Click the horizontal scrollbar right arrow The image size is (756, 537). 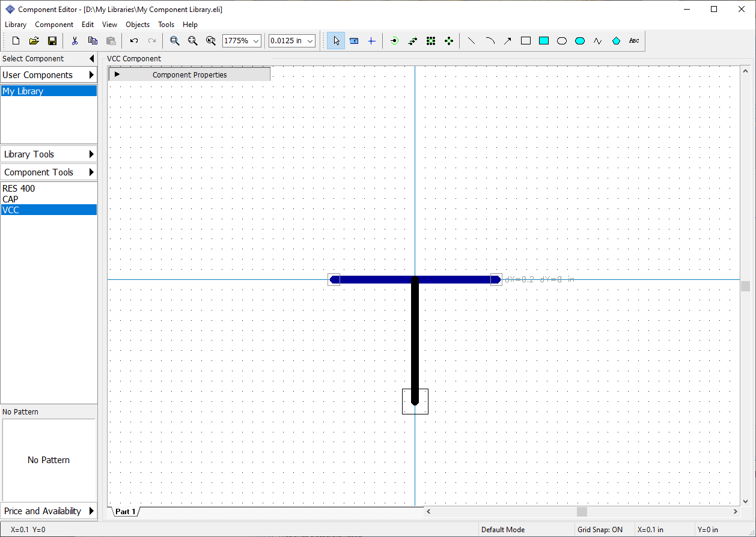pyautogui.click(x=735, y=512)
